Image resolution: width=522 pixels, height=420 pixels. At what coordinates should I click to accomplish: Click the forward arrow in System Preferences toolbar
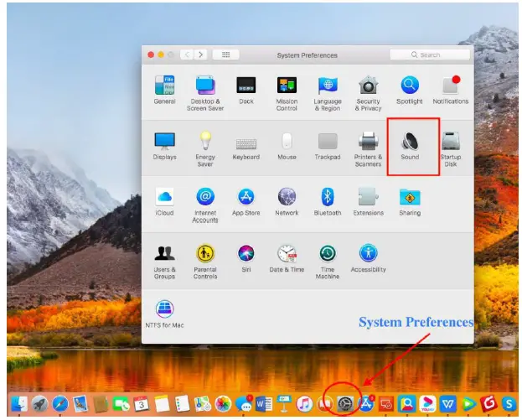point(201,54)
